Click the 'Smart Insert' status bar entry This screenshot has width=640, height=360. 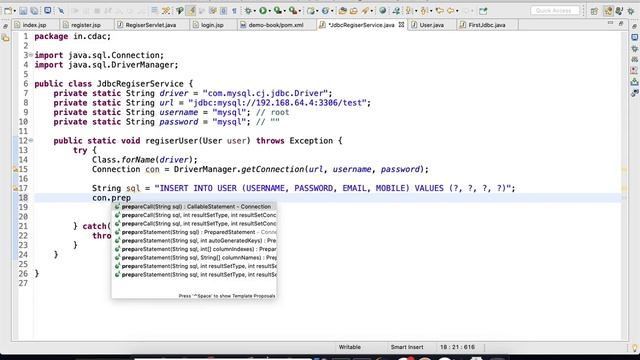(x=407, y=347)
